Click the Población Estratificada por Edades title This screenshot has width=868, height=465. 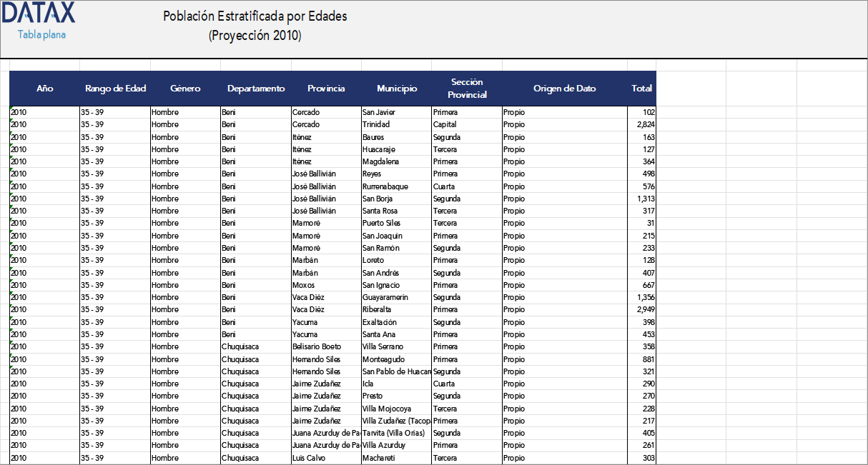(255, 16)
